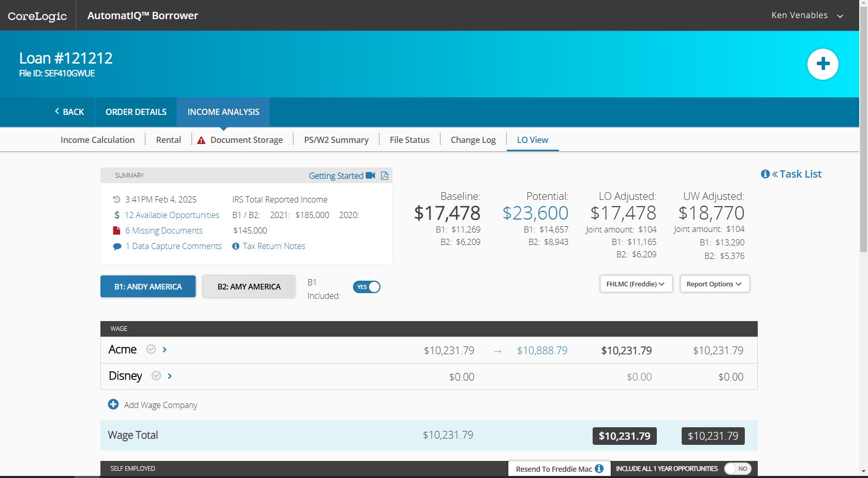
Task: Click the Wage Total UW Adjusted $10,231.79 box
Action: [713, 436]
